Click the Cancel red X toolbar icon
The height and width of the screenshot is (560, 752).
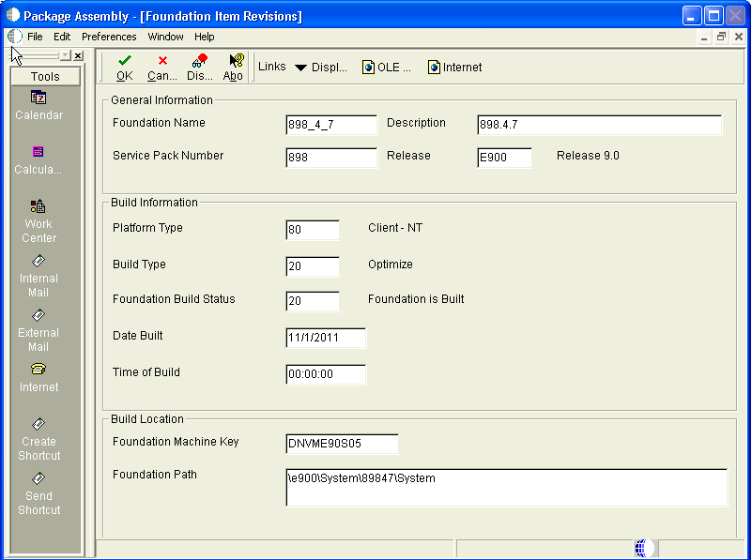coord(162,60)
